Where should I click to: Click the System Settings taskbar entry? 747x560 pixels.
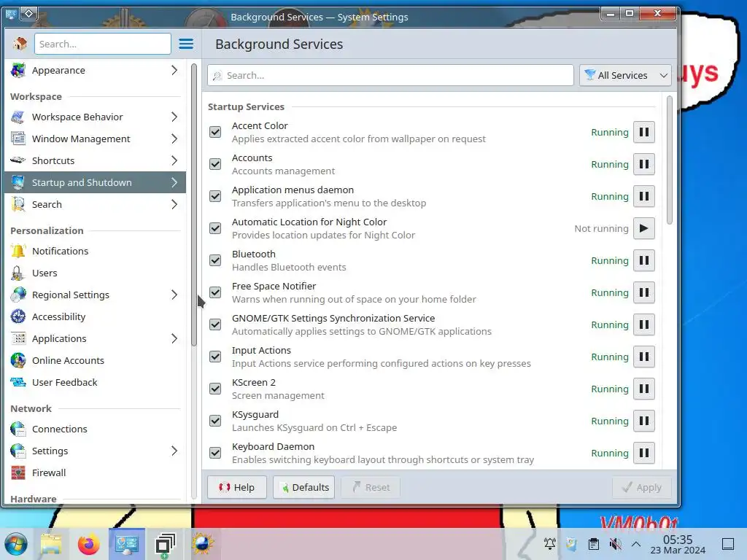tap(127, 544)
